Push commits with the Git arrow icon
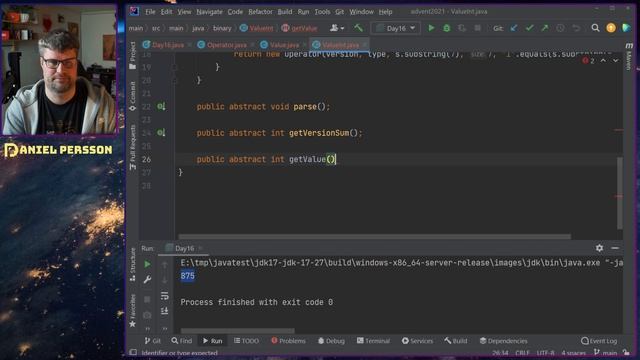640x360 pixels. pyautogui.click(x=544, y=28)
